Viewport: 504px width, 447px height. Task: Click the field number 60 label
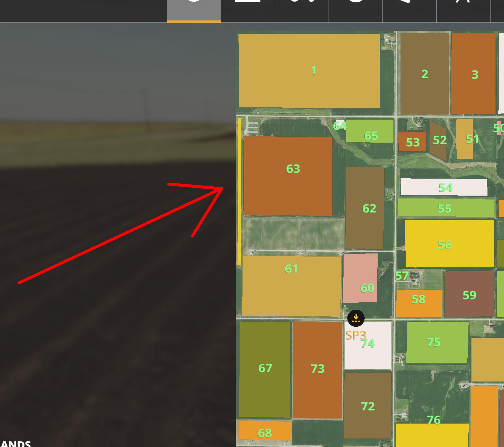pyautogui.click(x=367, y=288)
